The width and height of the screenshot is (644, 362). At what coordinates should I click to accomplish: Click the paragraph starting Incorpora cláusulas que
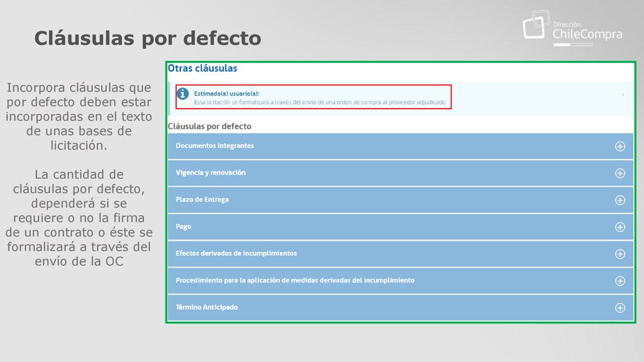click(79, 116)
